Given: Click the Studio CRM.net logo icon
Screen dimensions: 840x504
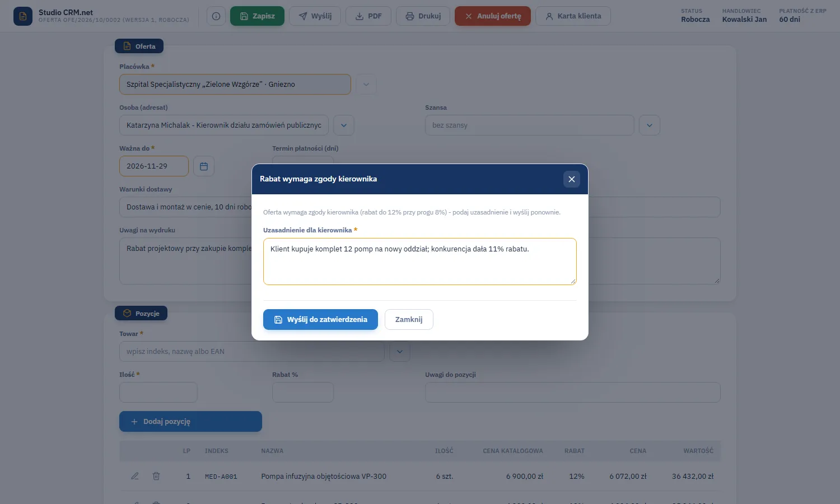Looking at the screenshot, I should (x=23, y=16).
